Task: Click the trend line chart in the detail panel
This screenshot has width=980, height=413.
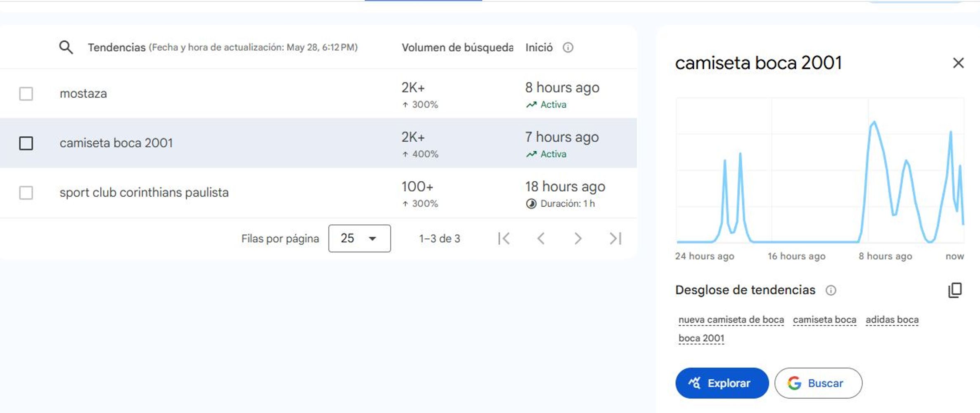Action: (820, 171)
